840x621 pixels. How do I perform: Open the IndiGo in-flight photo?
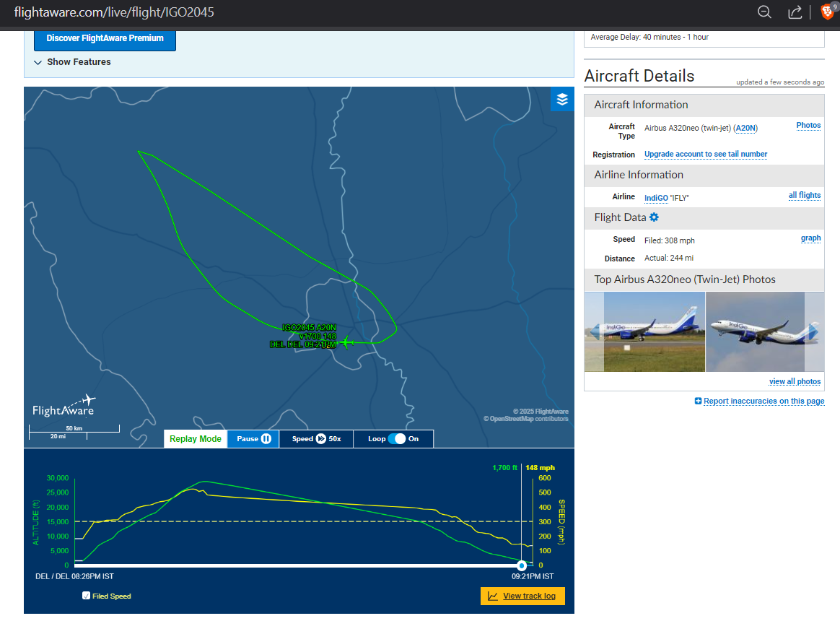point(765,332)
